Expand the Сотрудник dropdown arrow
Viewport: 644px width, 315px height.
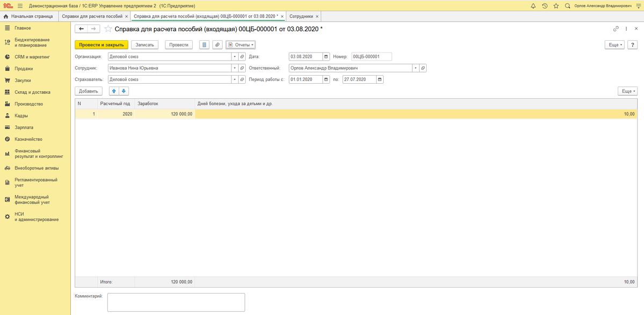pyautogui.click(x=235, y=68)
